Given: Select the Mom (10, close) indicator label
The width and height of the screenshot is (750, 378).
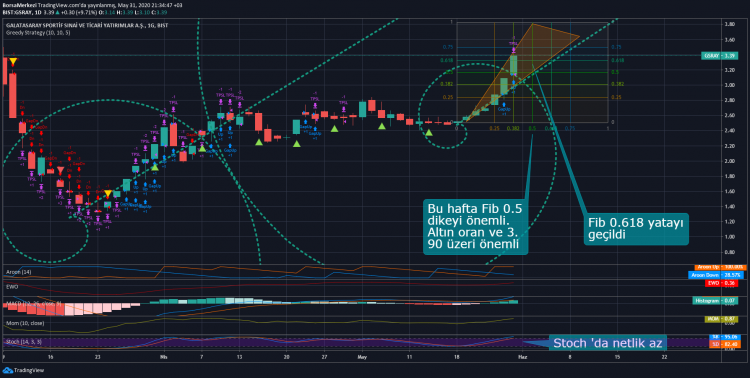Looking at the screenshot, I should click(x=24, y=323).
